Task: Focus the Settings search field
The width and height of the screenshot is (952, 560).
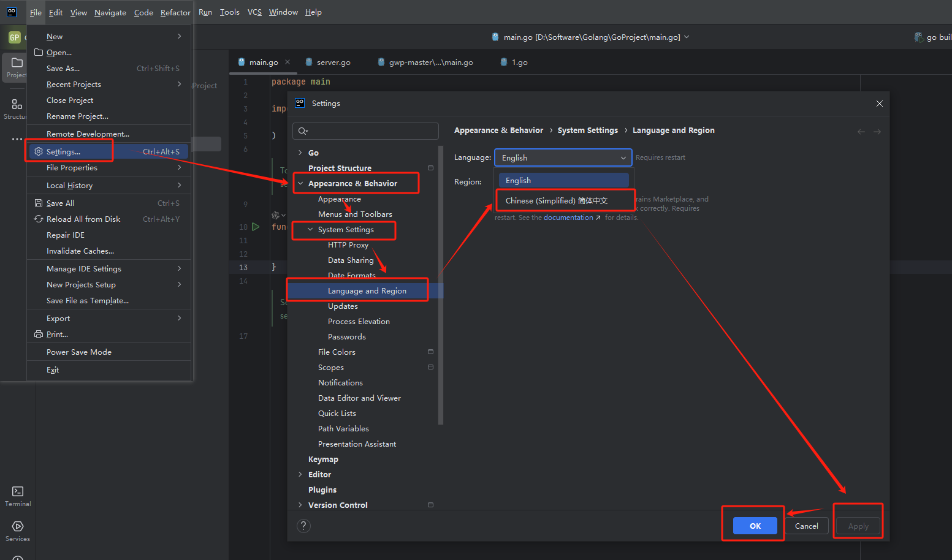Action: pos(366,131)
